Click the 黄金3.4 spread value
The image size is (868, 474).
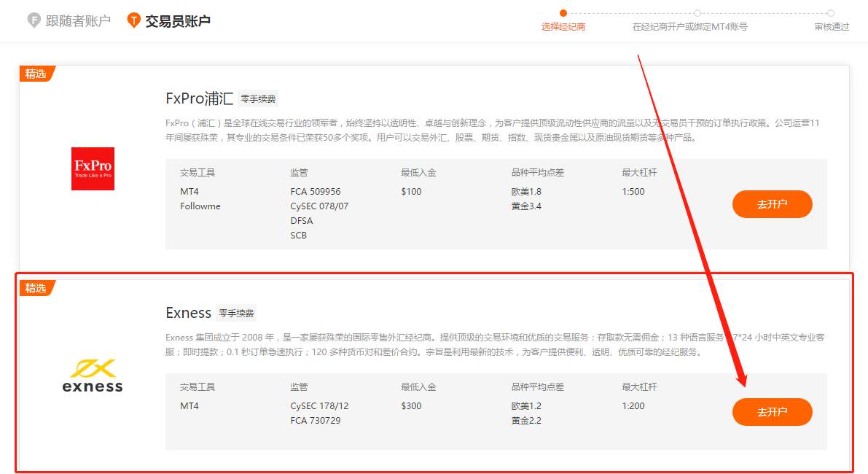(x=526, y=206)
